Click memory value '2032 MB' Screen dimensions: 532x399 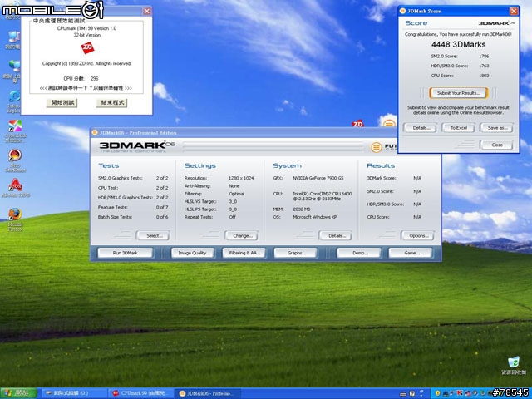301,209
